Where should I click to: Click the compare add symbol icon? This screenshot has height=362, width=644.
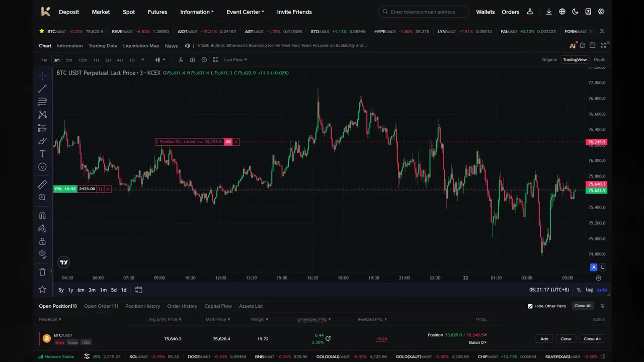point(204,60)
